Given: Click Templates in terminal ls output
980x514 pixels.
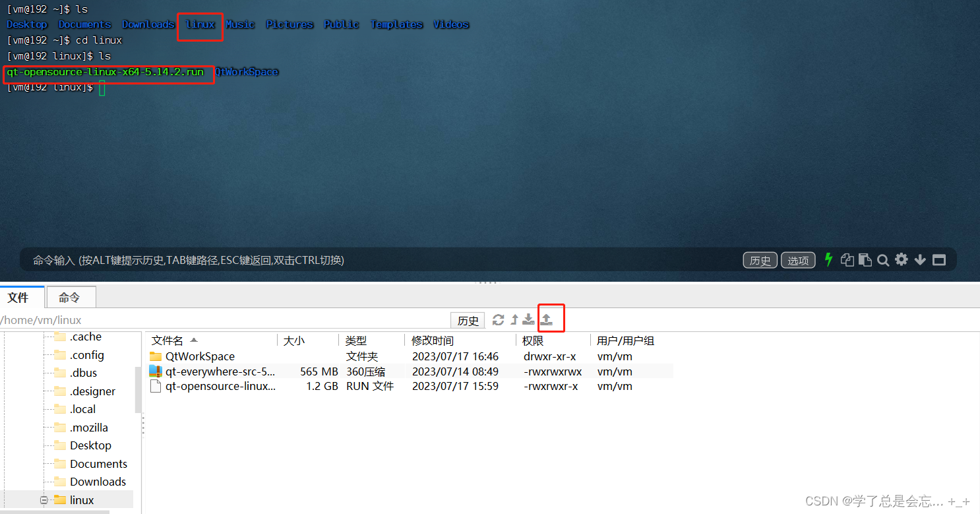Looking at the screenshot, I should (396, 24).
